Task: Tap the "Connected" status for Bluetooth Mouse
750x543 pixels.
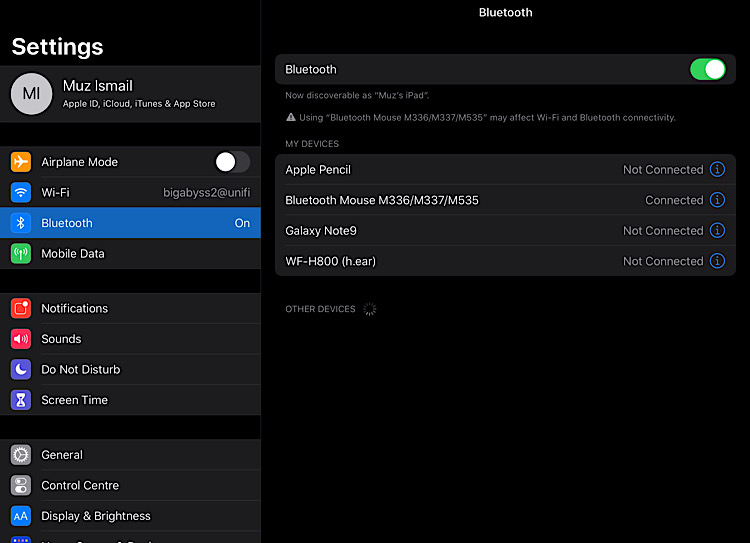Action: point(674,200)
